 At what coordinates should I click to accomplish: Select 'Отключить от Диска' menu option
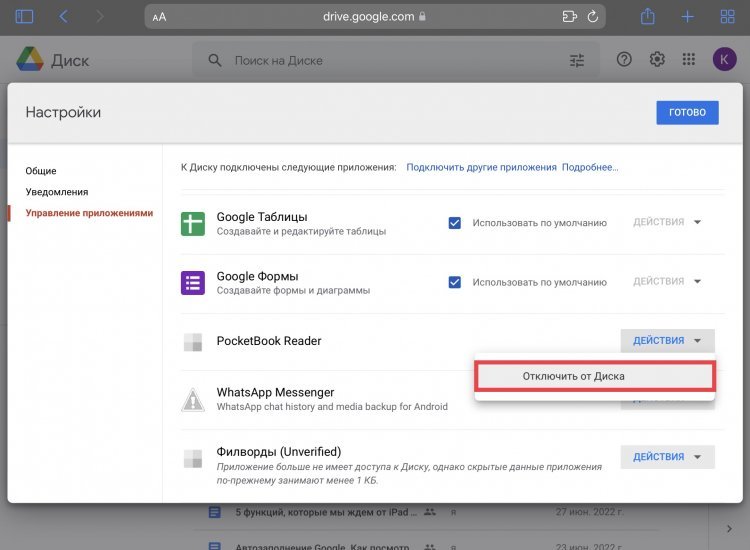click(x=594, y=376)
